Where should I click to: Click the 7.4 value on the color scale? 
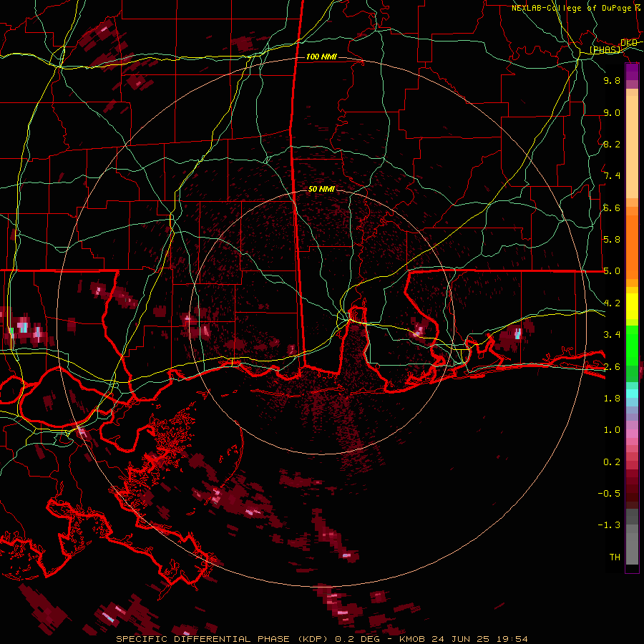click(x=612, y=176)
